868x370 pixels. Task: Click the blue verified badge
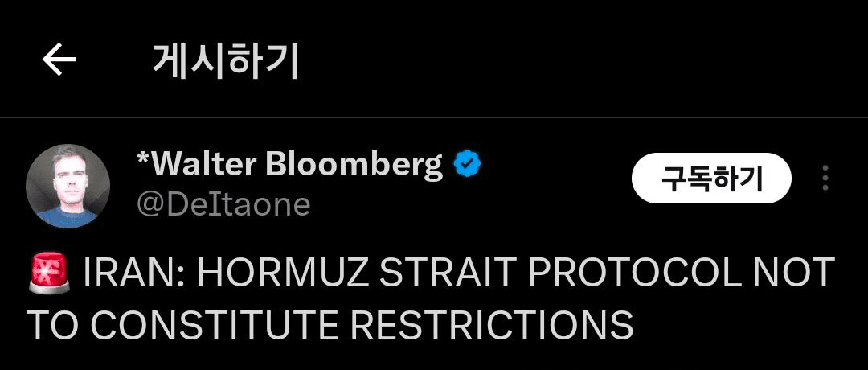tap(467, 165)
